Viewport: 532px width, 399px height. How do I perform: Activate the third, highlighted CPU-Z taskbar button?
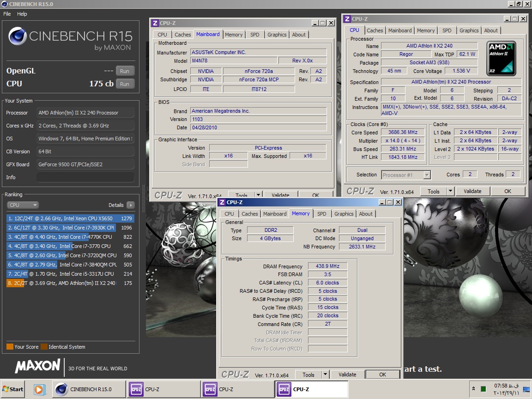pos(311,389)
